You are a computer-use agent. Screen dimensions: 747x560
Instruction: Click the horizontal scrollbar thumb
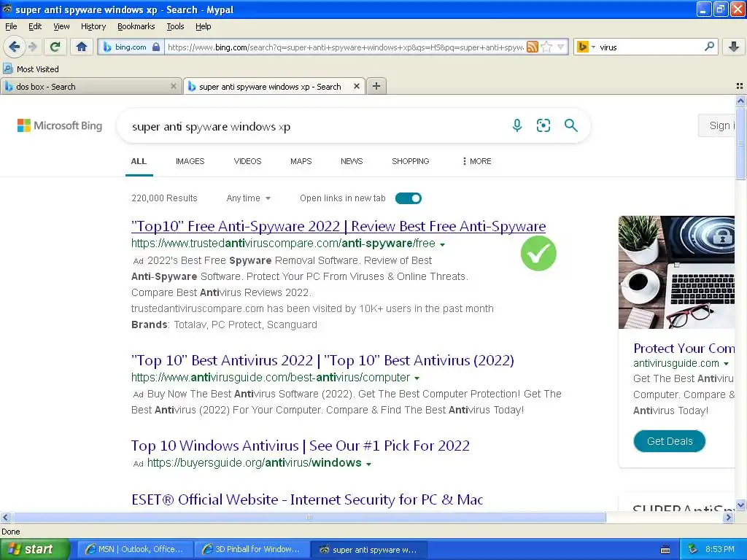(x=309, y=517)
